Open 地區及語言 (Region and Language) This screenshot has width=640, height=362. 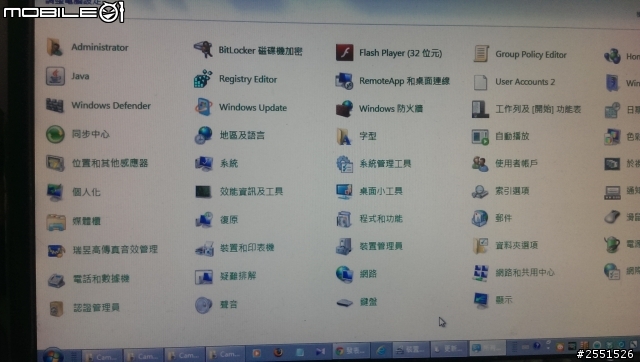[229, 135]
